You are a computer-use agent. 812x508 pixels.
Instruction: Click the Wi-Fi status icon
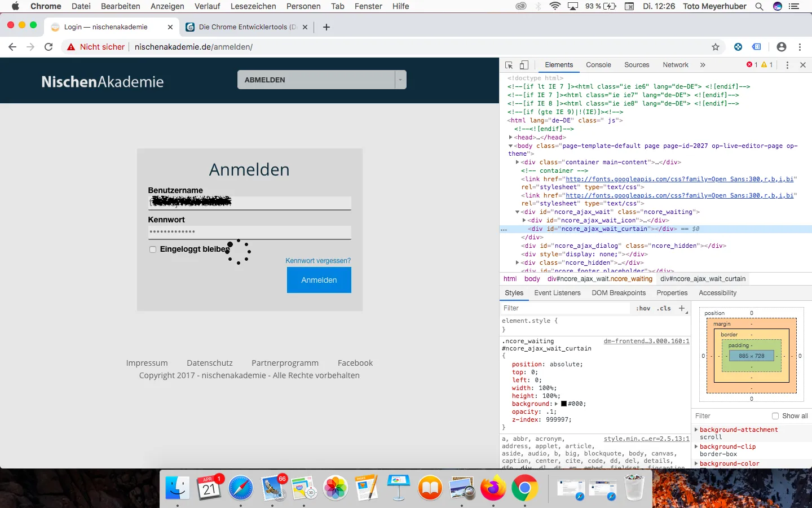(x=555, y=6)
